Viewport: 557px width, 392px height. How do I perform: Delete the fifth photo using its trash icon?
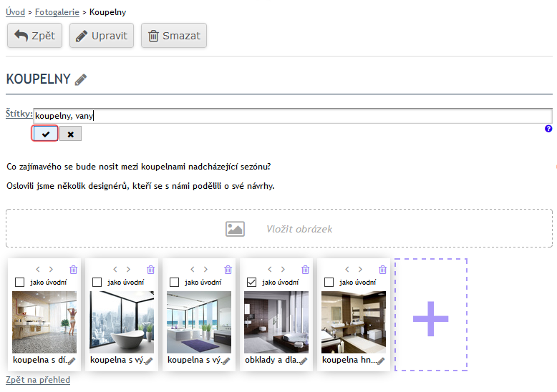(x=382, y=270)
